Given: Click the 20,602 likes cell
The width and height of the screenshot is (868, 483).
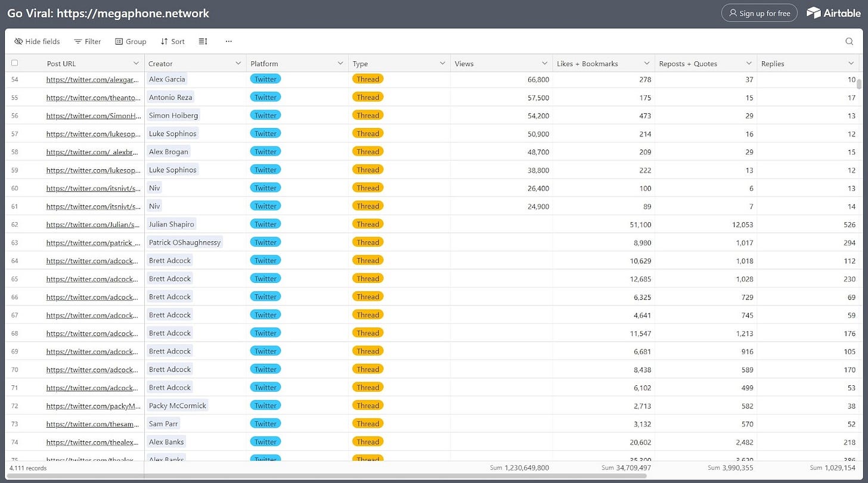Looking at the screenshot, I should click(604, 442).
